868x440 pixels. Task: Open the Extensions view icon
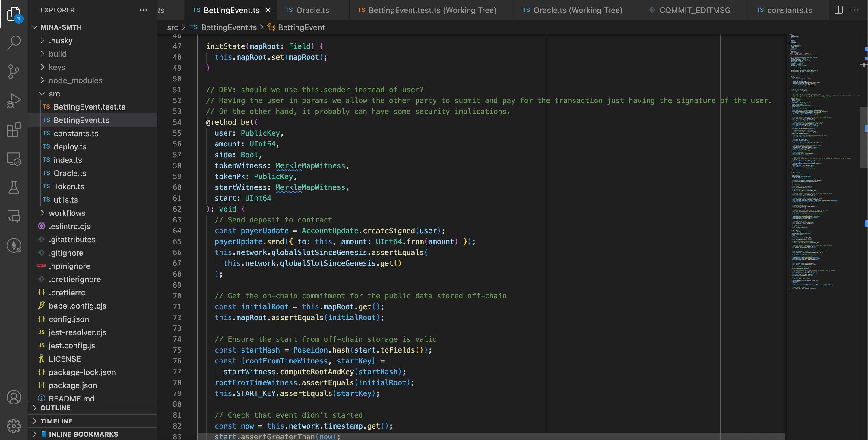tap(14, 130)
